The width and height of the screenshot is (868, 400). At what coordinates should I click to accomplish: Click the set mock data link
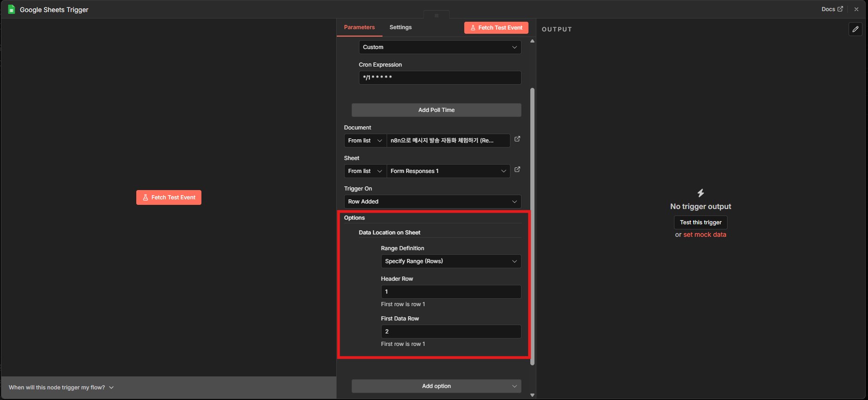coord(704,235)
